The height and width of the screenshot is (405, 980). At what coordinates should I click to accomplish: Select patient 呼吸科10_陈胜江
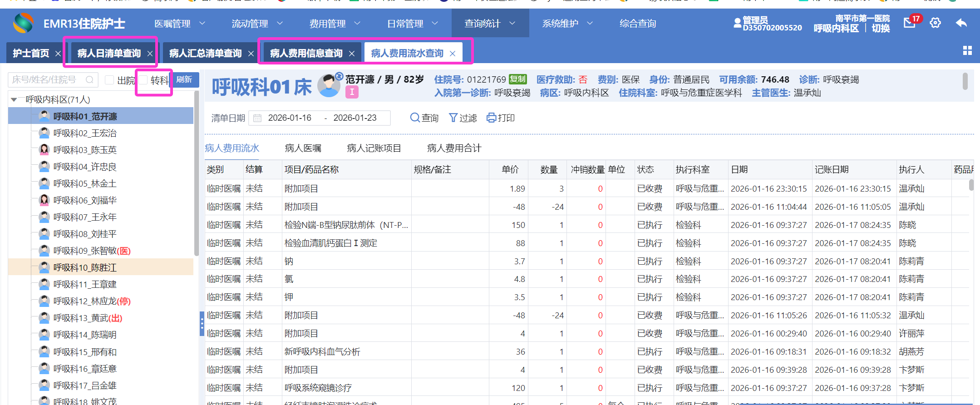click(x=101, y=267)
